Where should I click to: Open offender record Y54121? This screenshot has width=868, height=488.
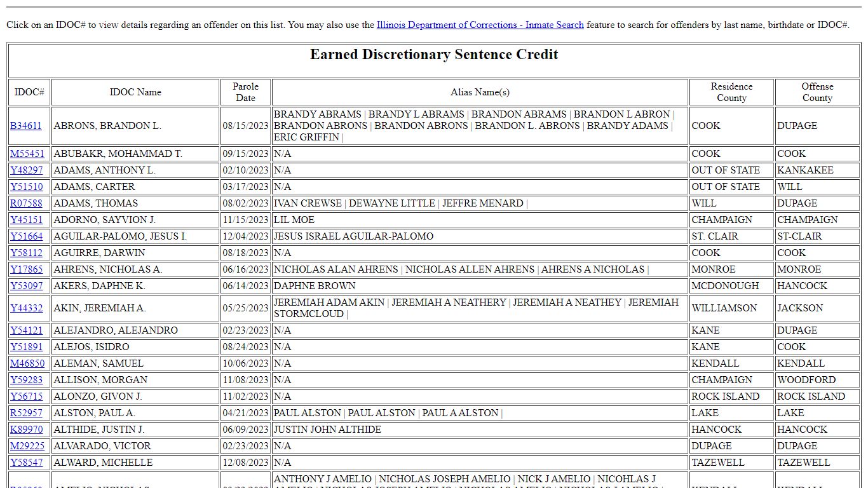coord(27,330)
